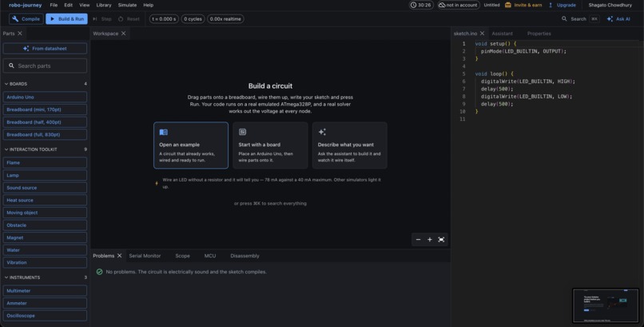Switch to the Disassembly tab
644x327 pixels.
(244, 256)
